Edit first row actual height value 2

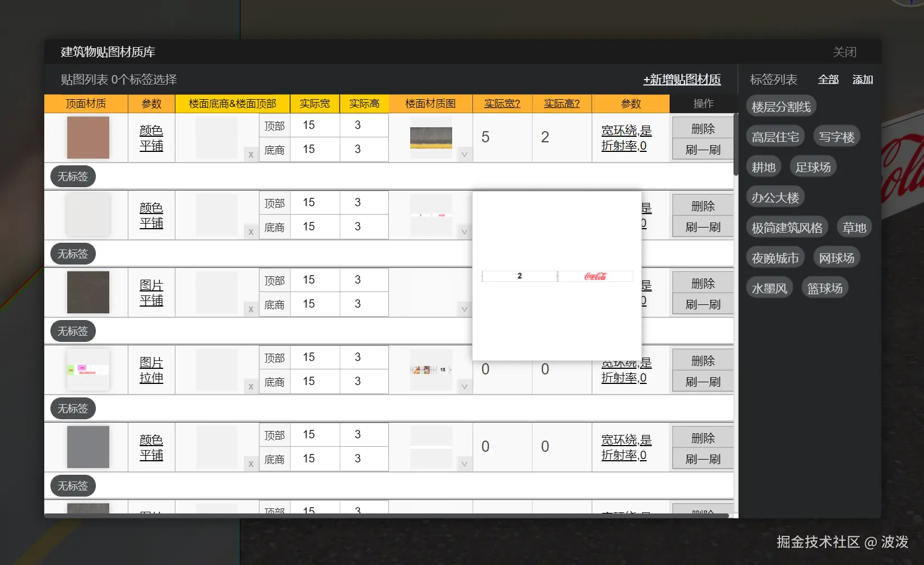pyautogui.click(x=562, y=137)
